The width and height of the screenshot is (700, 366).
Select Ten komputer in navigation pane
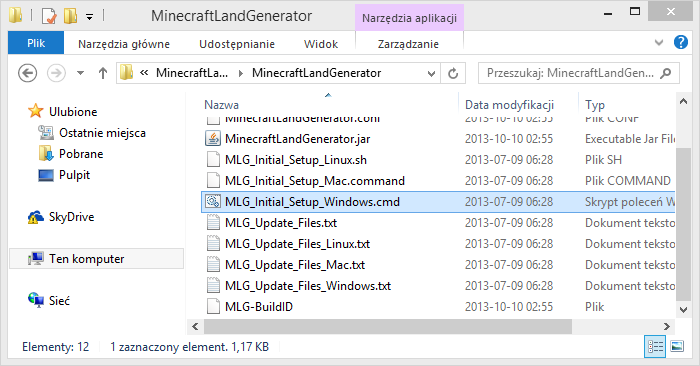pyautogui.click(x=96, y=259)
